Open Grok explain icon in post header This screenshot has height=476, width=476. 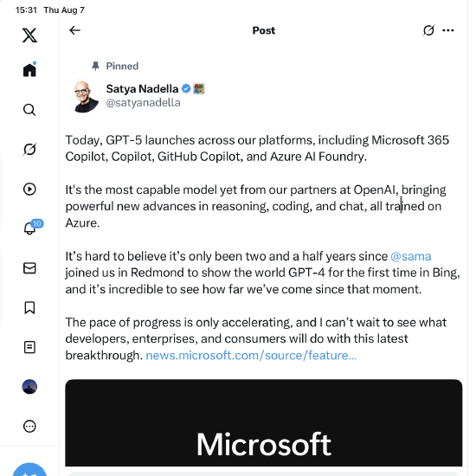click(428, 30)
